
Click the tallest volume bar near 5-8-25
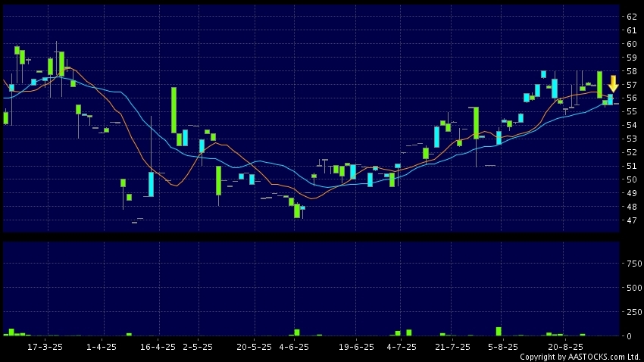click(x=499, y=331)
